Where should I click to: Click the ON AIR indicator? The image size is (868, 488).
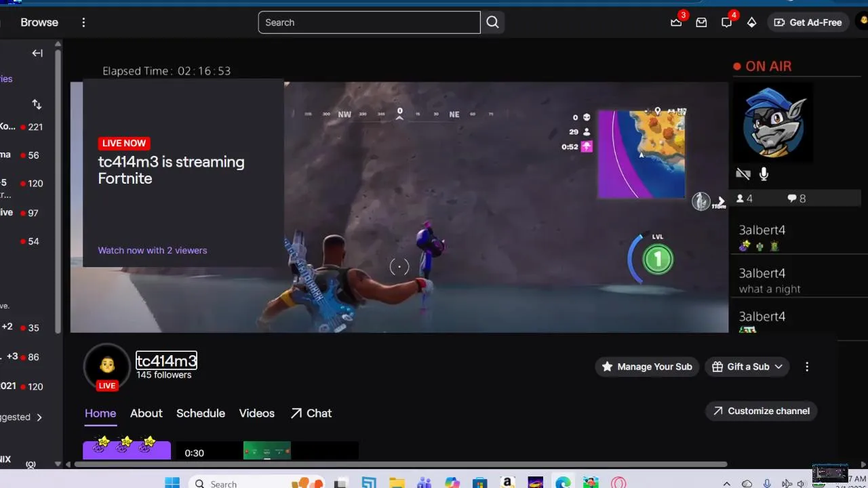(762, 66)
